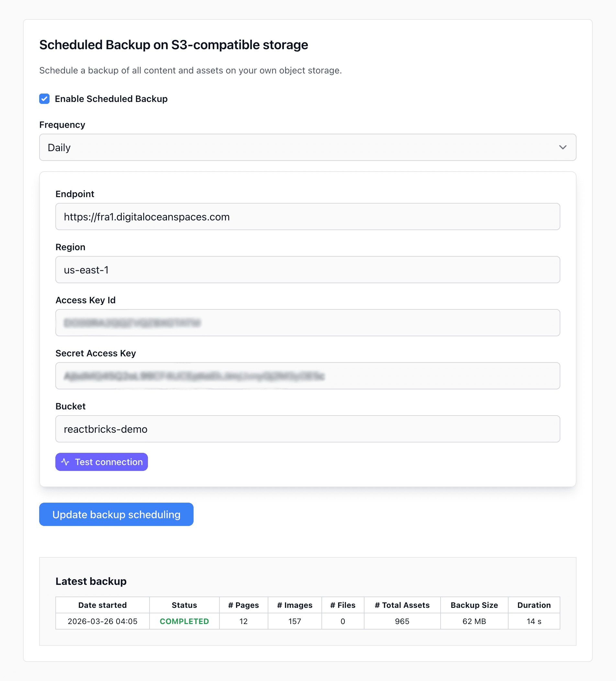Viewport: 616px width, 681px height.
Task: Click Update backup scheduling
Action: pos(116,514)
